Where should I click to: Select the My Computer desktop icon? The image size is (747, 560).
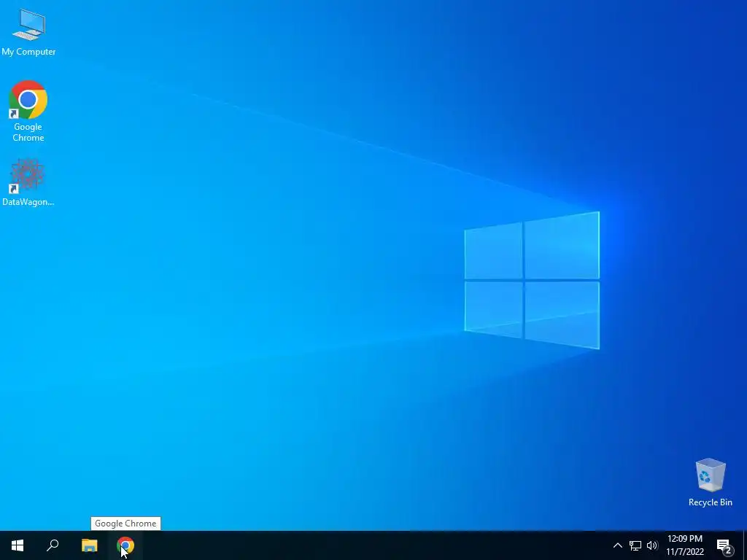(28, 32)
